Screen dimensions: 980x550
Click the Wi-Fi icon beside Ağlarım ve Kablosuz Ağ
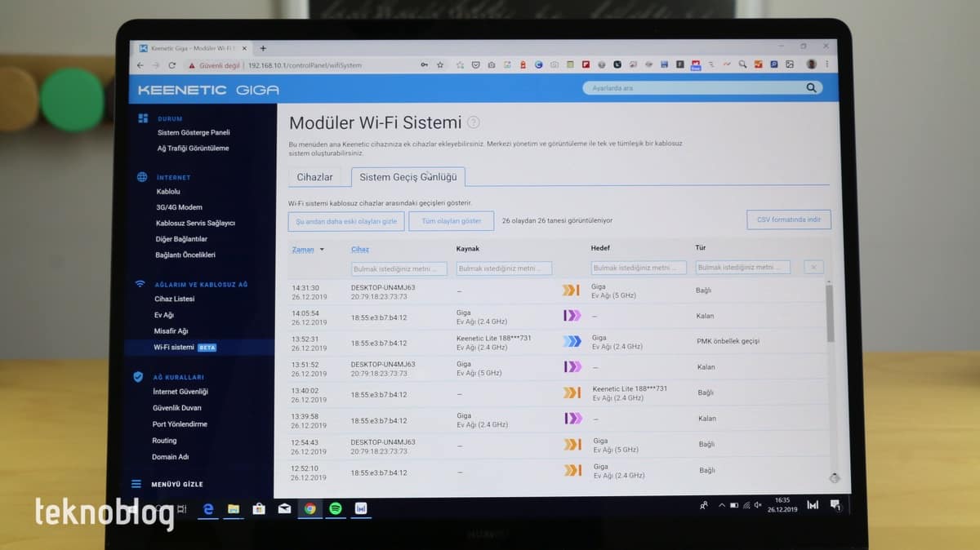coord(140,284)
